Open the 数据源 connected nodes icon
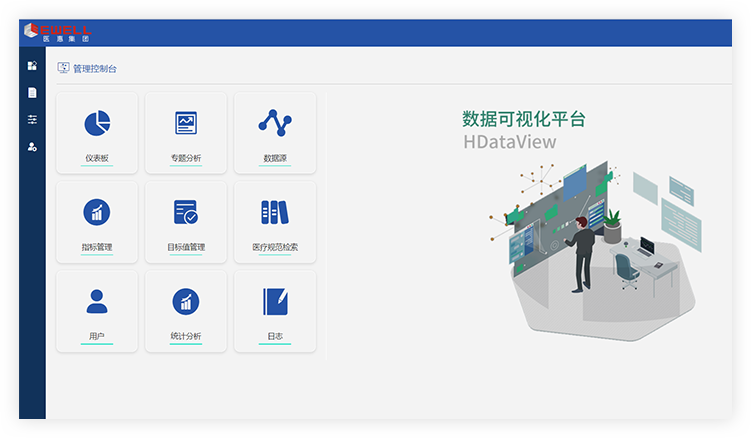Screen dimensions: 751x438 click(275, 123)
